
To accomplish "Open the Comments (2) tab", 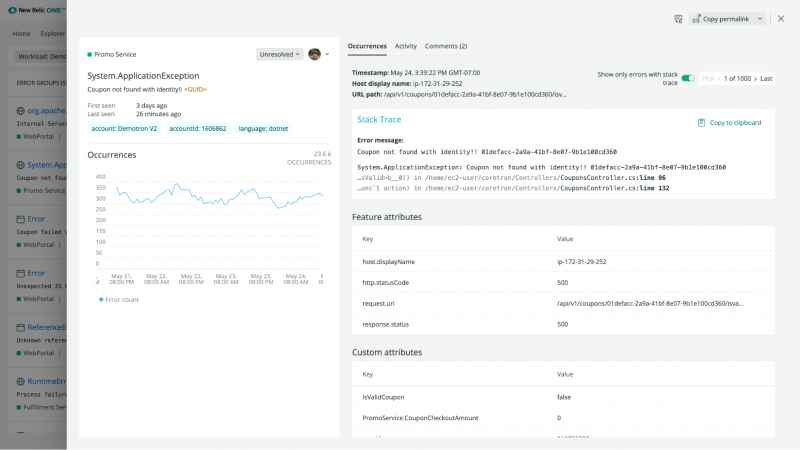I will [445, 46].
